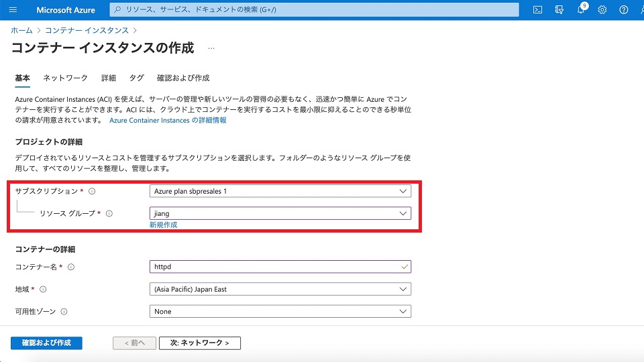Open the 可用性ゾーン dropdown set to None

280,312
